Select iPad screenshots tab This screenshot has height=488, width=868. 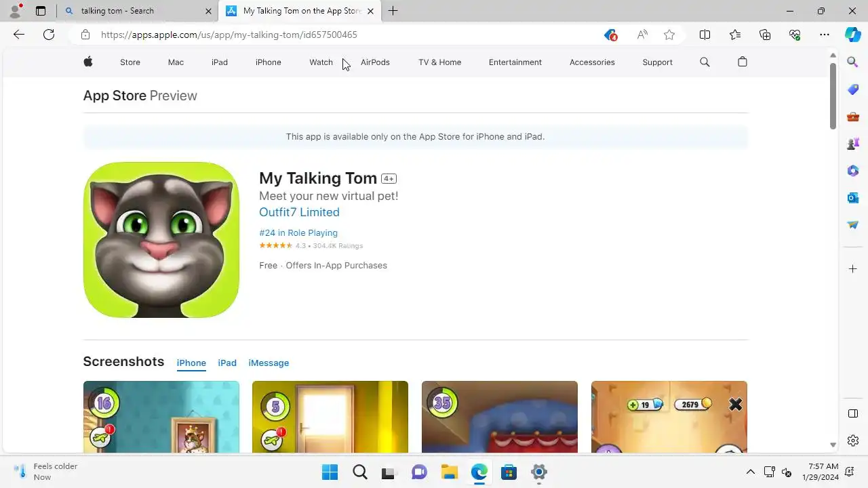tap(227, 363)
